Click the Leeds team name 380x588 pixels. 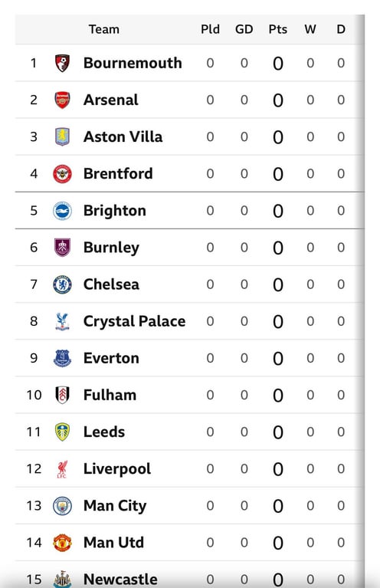(103, 432)
